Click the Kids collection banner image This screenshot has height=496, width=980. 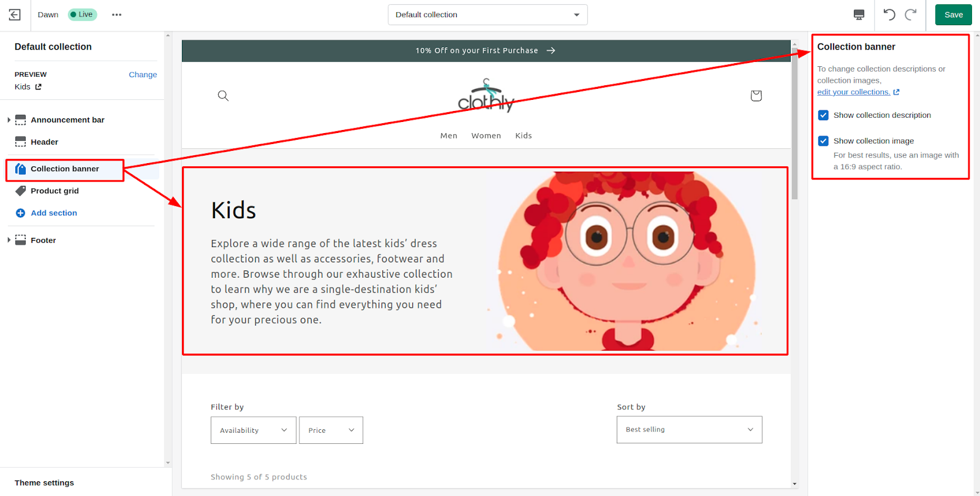pyautogui.click(x=627, y=261)
